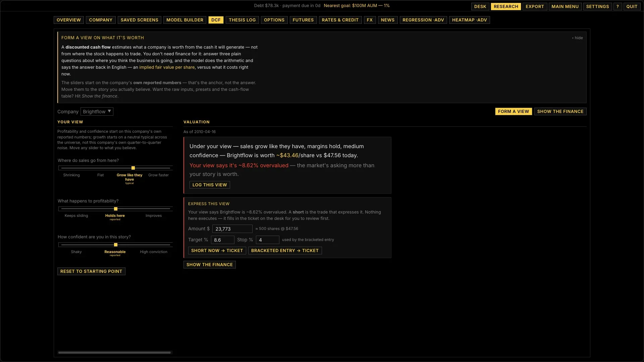Image resolution: width=644 pixels, height=362 pixels.
Task: Click the "~$43.46" fair value figure
Action: tap(287, 156)
